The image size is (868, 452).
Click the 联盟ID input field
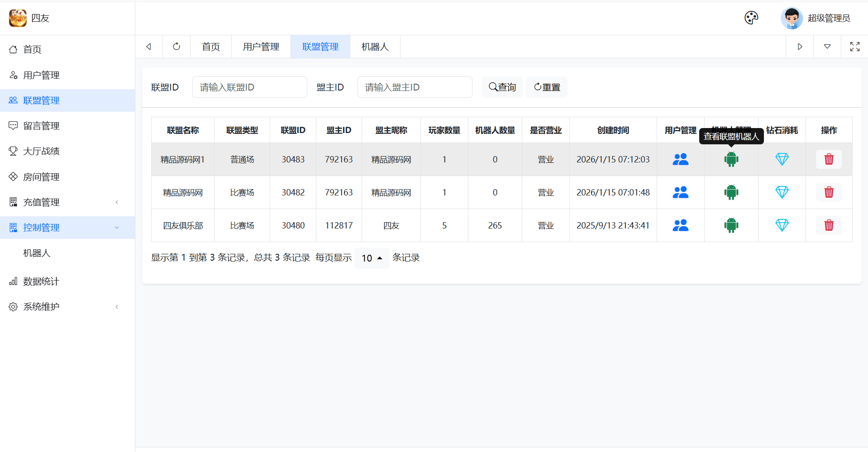tap(249, 87)
